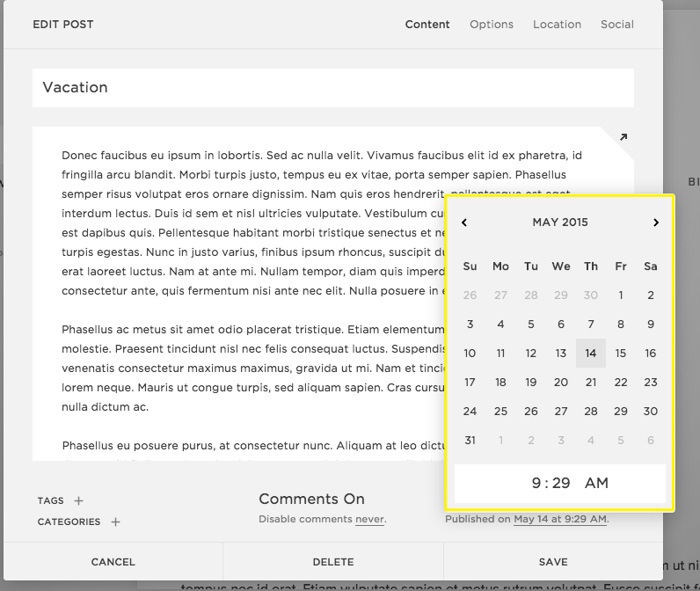Expand the post editor to fullscreen
This screenshot has height=591, width=700.
click(x=623, y=137)
